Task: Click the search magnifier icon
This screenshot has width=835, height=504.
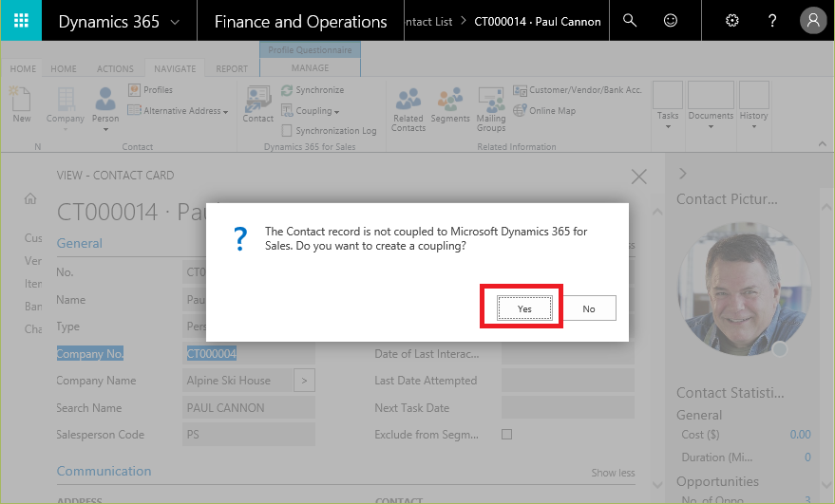Action: click(630, 21)
